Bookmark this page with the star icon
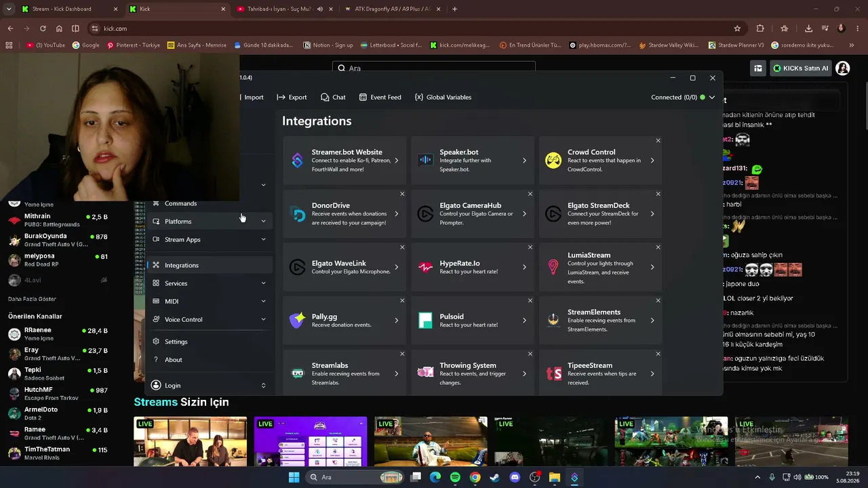 click(737, 28)
